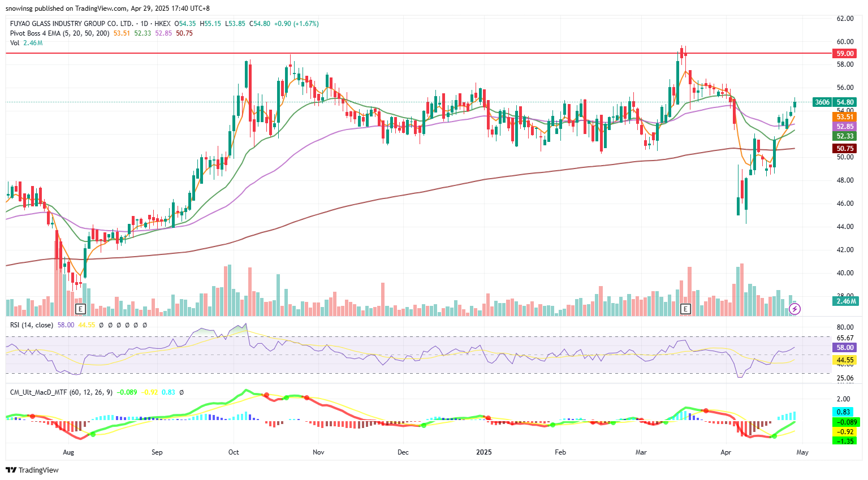Click the purple 52.85 EMA axis label

coord(845,127)
